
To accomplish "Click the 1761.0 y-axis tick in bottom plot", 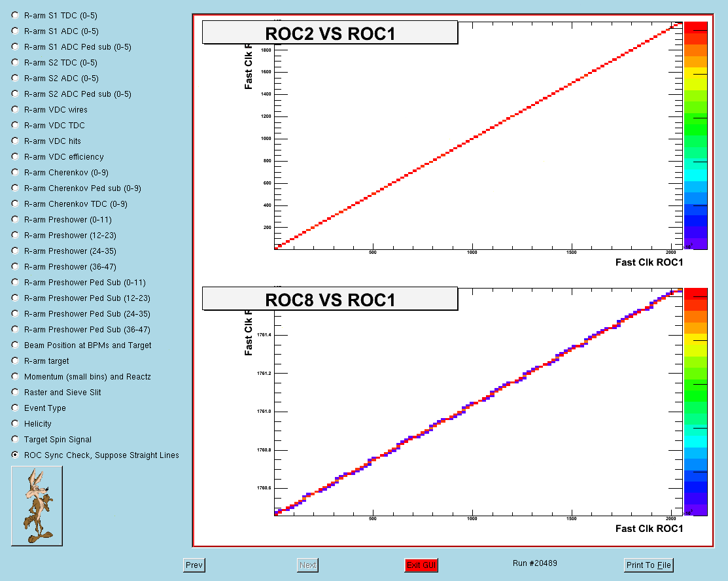I will [264, 412].
